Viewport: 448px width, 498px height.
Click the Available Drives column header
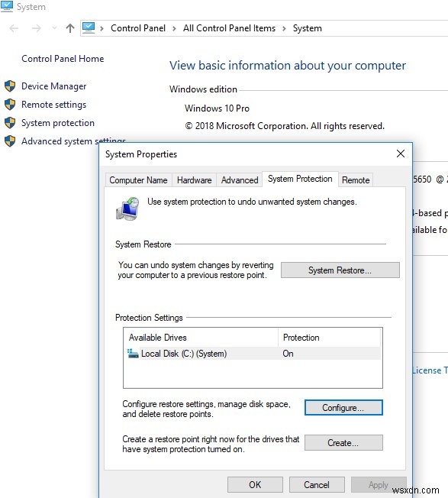201,338
